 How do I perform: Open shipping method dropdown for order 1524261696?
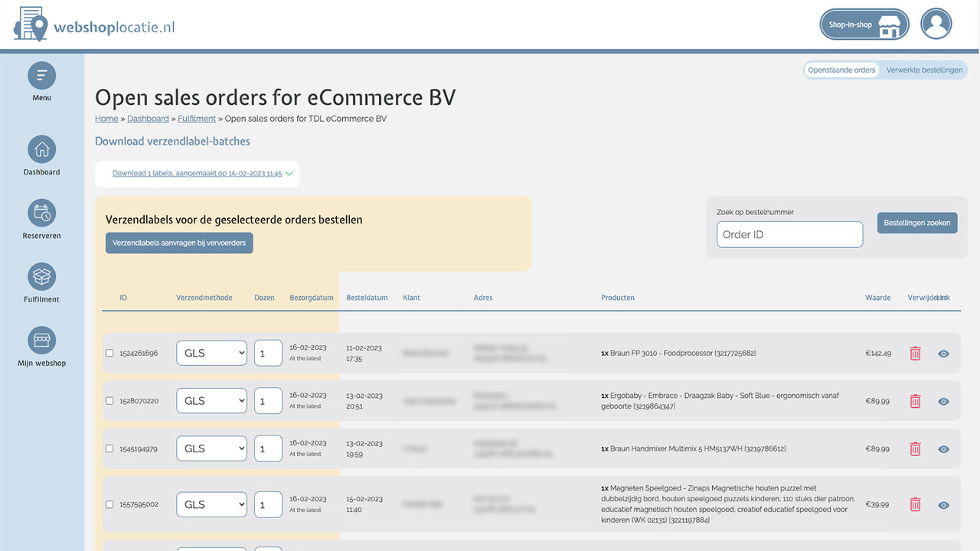coord(212,353)
